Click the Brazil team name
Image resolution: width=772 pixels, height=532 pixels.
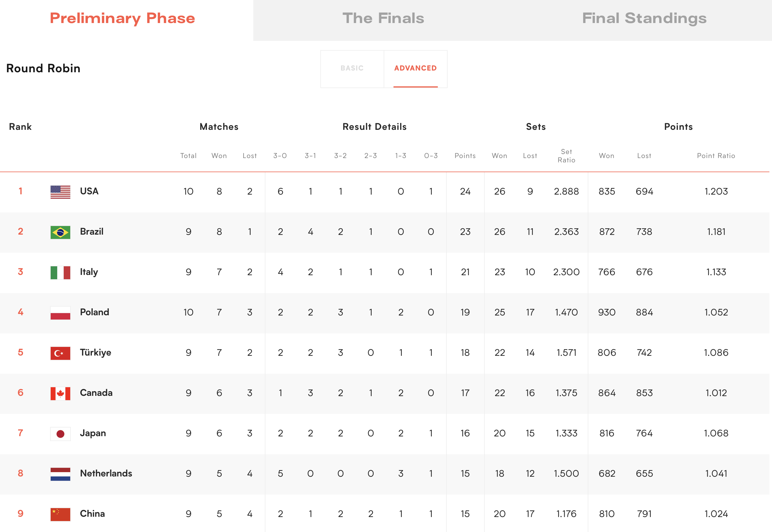tap(92, 232)
